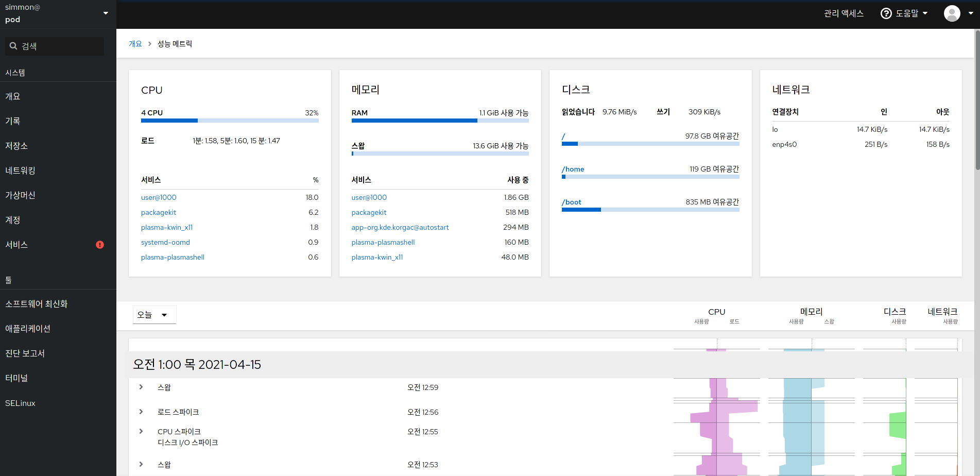Click the 오전 1:00 목 2021-04-15 heading
The height and width of the screenshot is (476, 980).
tap(197, 365)
